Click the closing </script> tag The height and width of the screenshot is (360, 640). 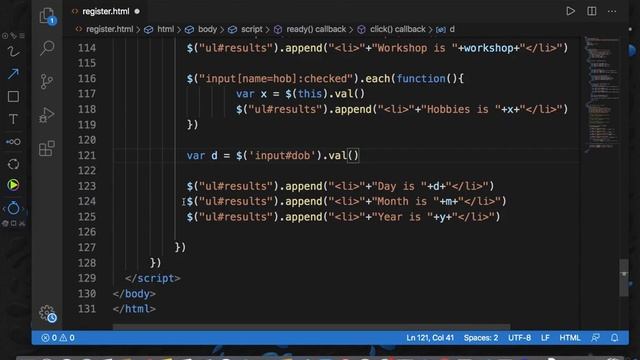point(153,278)
